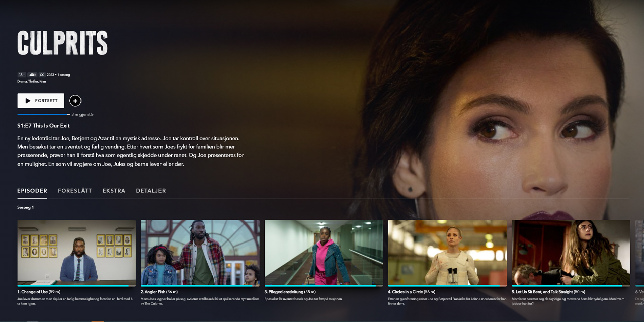Click the AD audio description badge
The image size is (644, 322).
(x=32, y=75)
